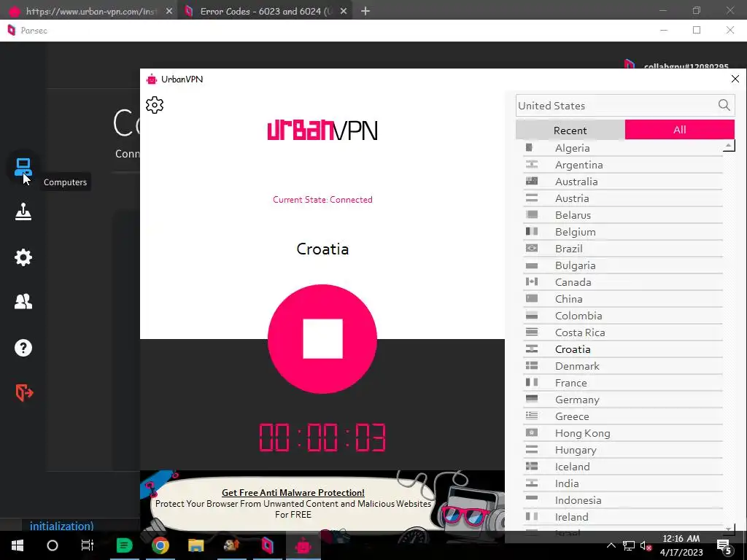This screenshot has width=747, height=560.
Task: Open Friends icon in Parsec sidebar
Action: (23, 301)
